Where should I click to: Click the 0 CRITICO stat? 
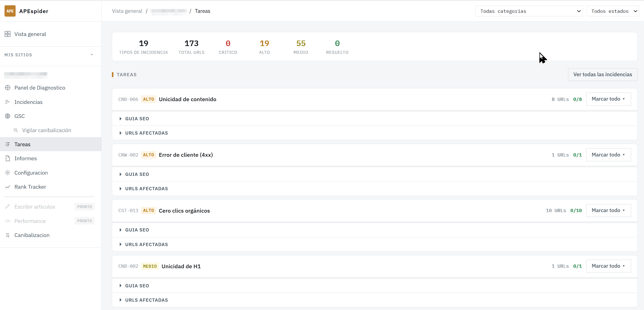[228, 47]
